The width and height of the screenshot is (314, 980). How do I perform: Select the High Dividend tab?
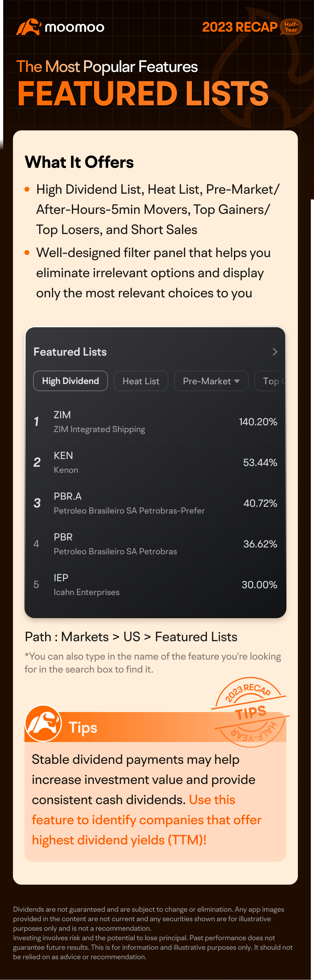coord(71,381)
